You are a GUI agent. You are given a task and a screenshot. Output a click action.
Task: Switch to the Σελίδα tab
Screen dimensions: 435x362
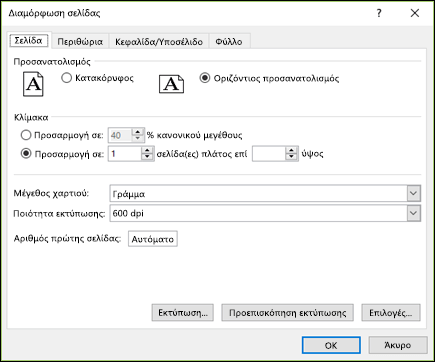click(29, 41)
